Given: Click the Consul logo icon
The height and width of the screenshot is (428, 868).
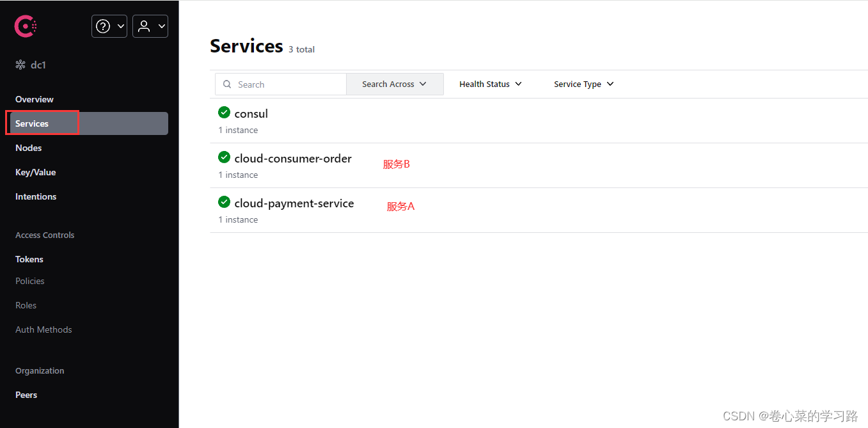Looking at the screenshot, I should 25,26.
